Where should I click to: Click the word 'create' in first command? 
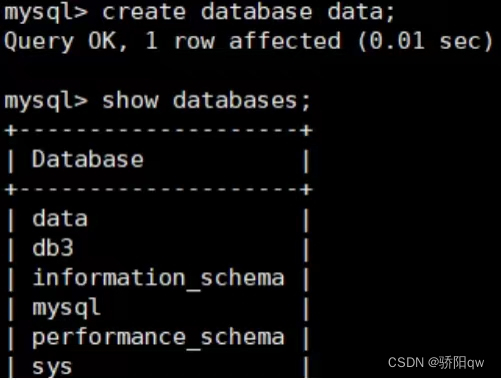[144, 13]
